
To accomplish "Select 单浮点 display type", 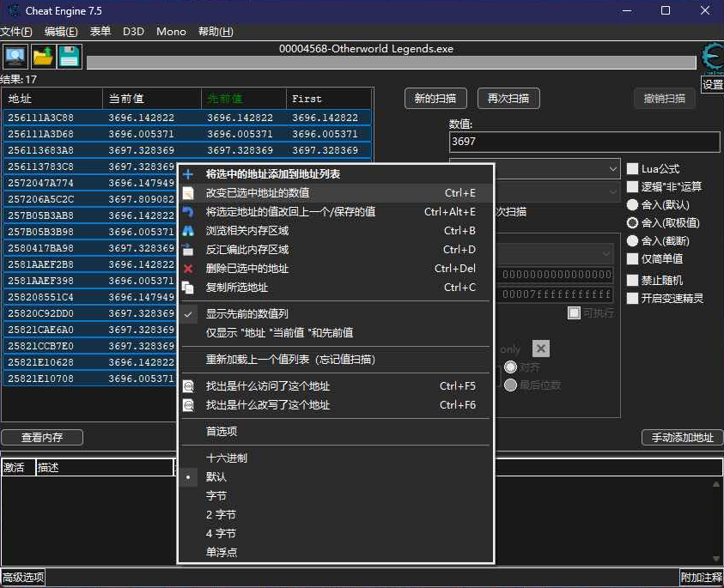I will 336,553.
